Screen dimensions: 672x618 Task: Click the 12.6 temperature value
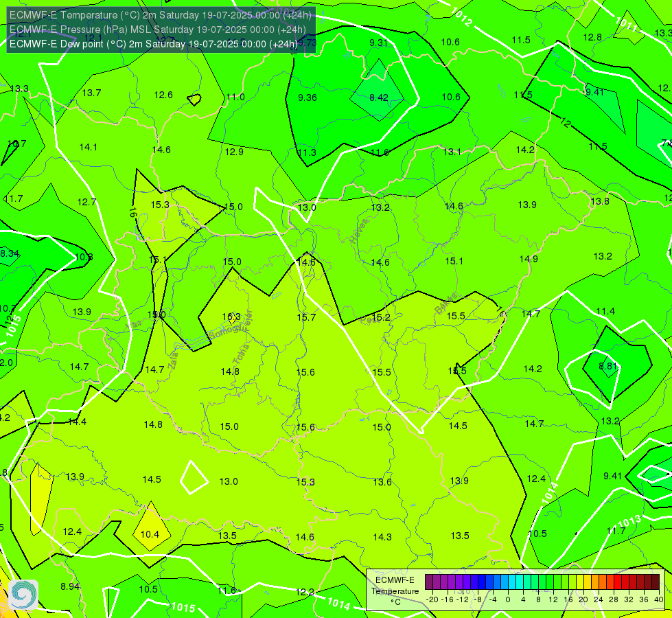coord(163,95)
